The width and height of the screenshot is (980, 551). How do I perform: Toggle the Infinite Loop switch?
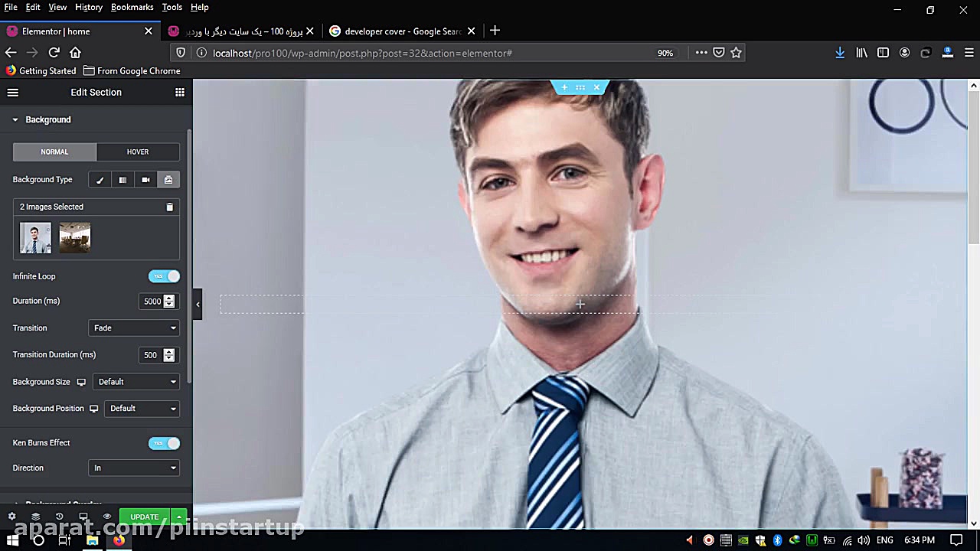164,276
